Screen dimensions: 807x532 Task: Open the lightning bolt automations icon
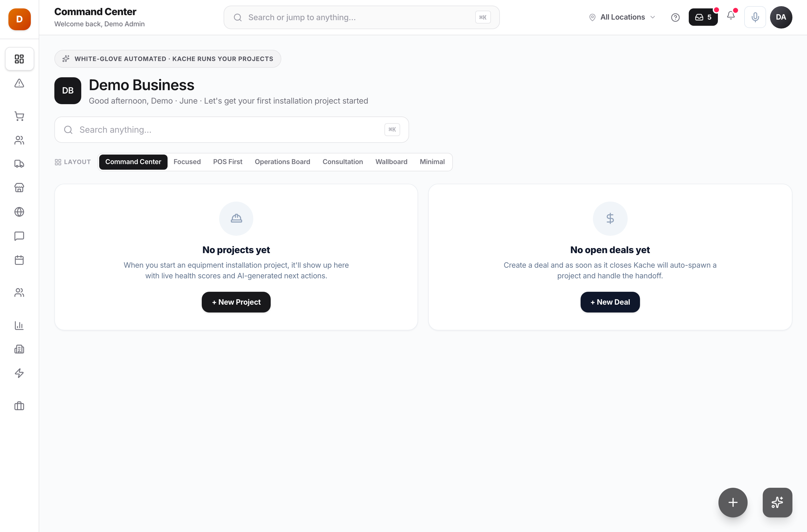click(x=19, y=373)
